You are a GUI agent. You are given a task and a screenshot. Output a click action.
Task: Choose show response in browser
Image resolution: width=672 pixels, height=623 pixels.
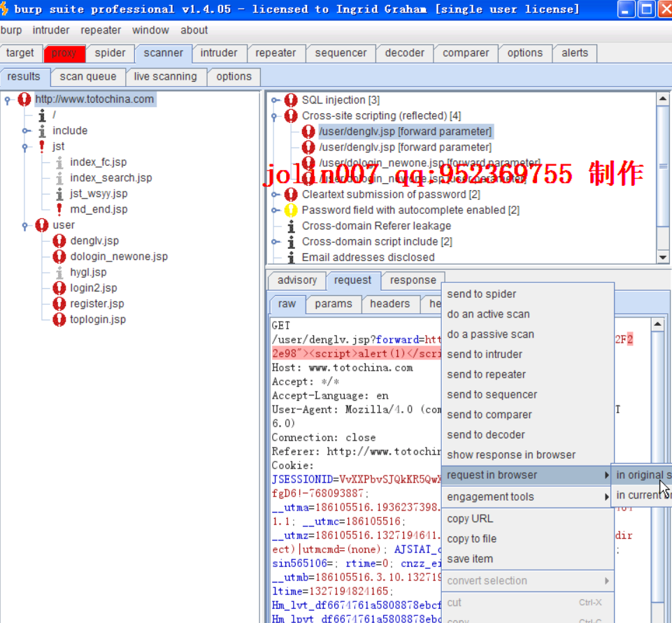point(527,454)
